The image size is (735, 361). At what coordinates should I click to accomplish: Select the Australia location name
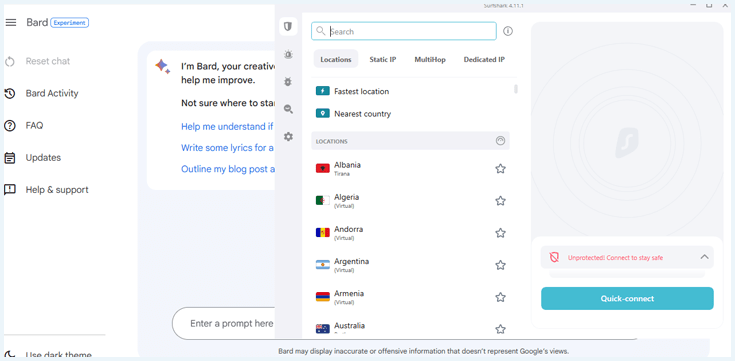pyautogui.click(x=349, y=325)
